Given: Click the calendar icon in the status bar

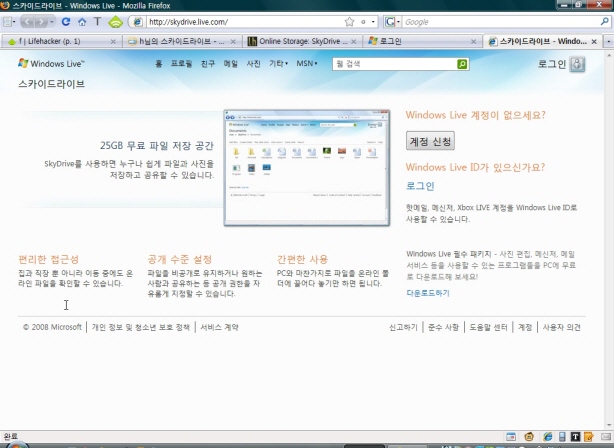Looking at the screenshot, I should tap(511, 436).
